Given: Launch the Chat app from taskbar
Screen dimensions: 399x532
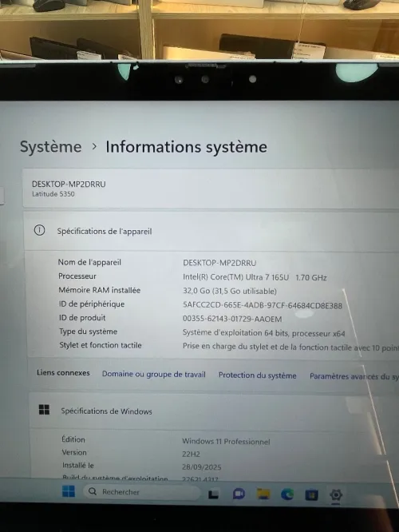Looking at the screenshot, I should coord(239,494).
